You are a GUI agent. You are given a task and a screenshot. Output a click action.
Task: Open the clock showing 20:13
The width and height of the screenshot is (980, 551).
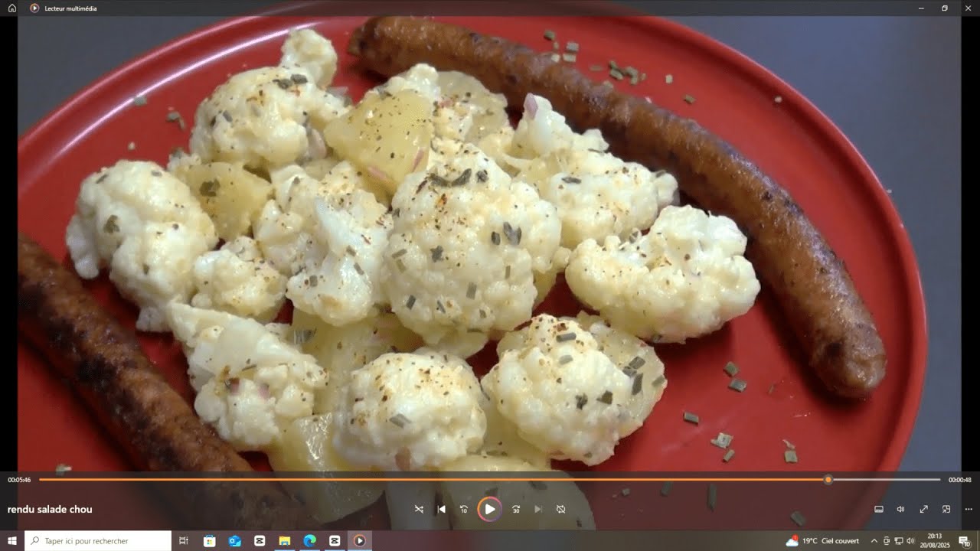pyautogui.click(x=934, y=541)
